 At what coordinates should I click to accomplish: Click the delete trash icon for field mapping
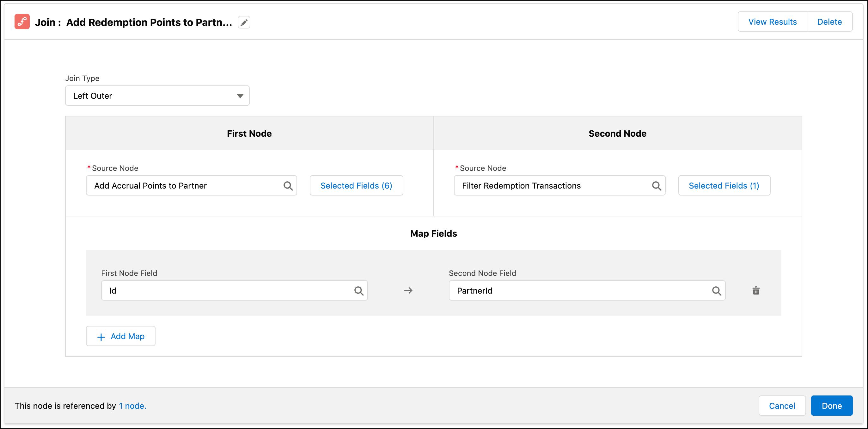756,290
